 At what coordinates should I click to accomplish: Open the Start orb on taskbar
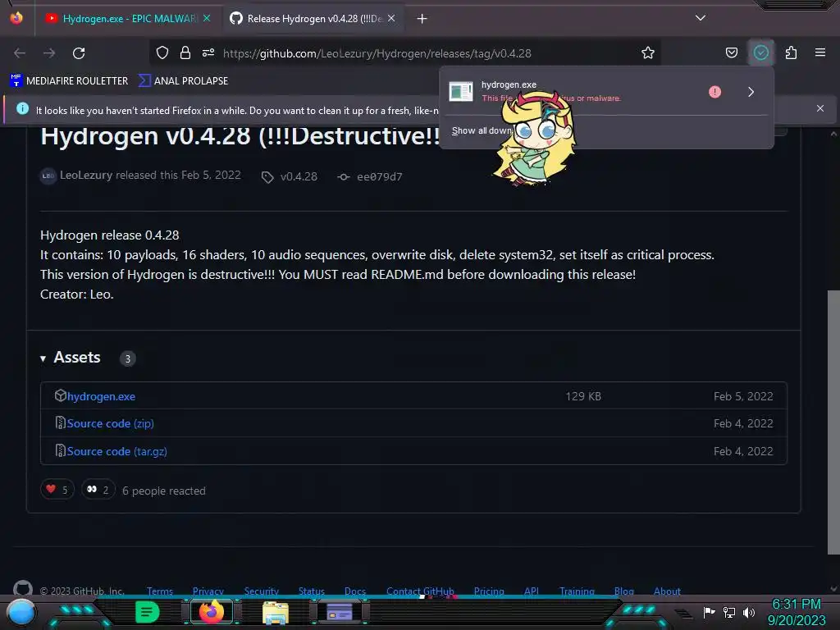tap(21, 612)
